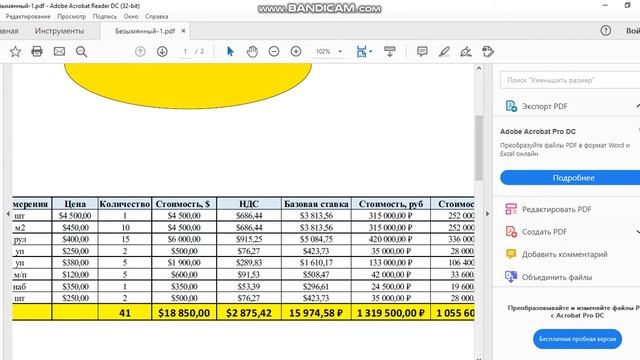
Task: Click quantity total cell 41
Action: coord(125,313)
